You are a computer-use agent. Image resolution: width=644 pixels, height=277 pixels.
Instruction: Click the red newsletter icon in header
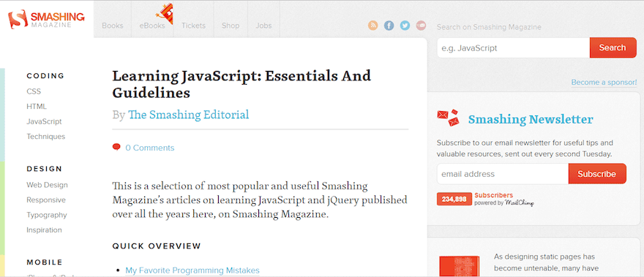click(x=421, y=26)
